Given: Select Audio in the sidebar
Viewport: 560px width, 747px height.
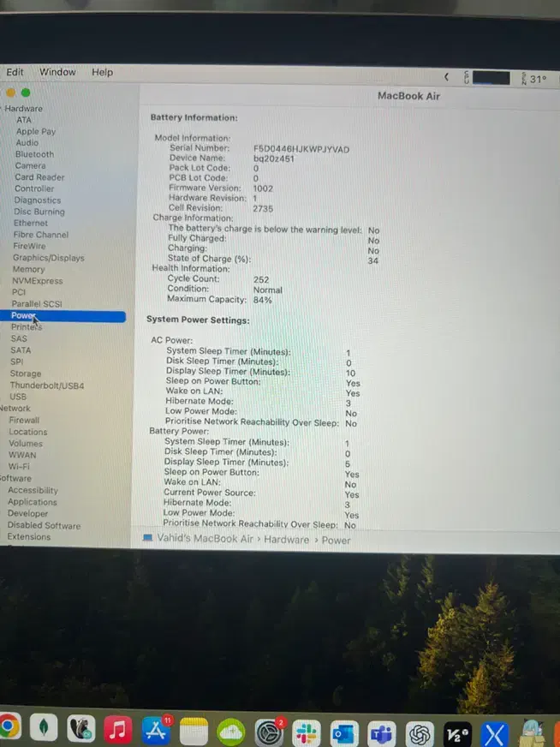Looking at the screenshot, I should click(x=27, y=143).
